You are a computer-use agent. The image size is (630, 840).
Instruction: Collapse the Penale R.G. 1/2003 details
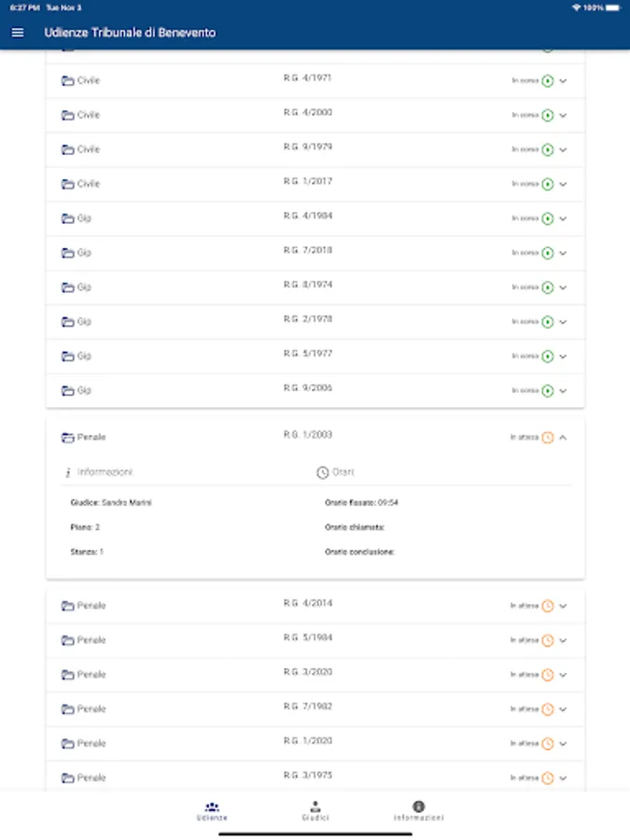point(563,437)
